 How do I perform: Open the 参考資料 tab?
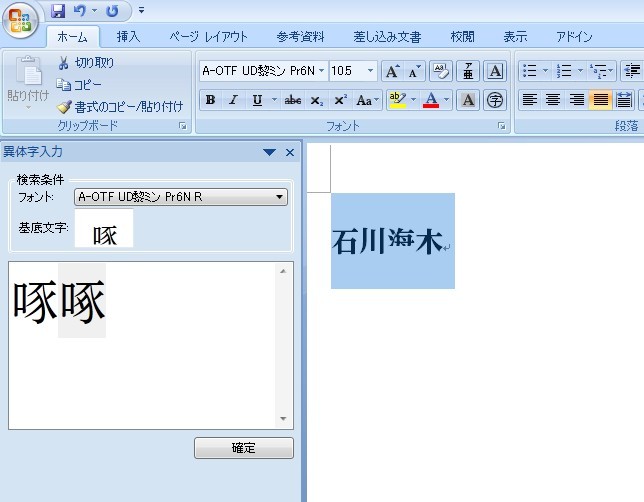pyautogui.click(x=300, y=37)
